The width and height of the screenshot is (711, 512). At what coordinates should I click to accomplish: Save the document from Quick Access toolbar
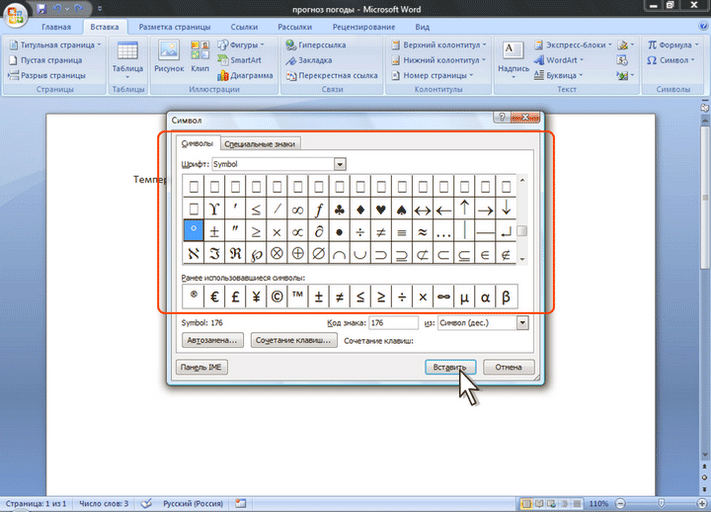coord(42,9)
